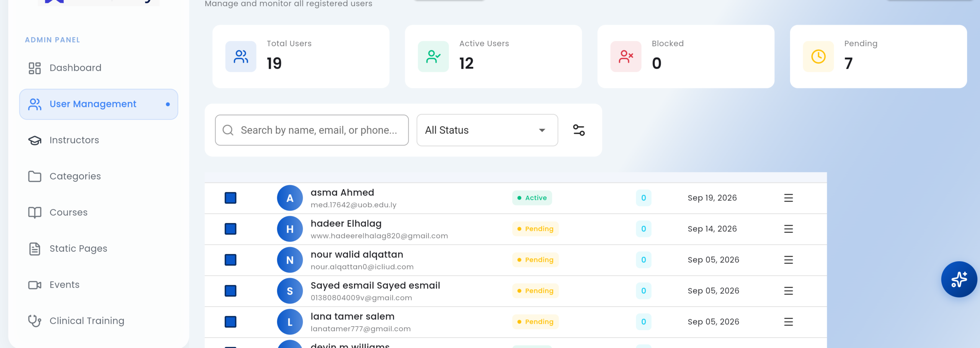Tick checkbox for nour walid alqattan

(230, 260)
